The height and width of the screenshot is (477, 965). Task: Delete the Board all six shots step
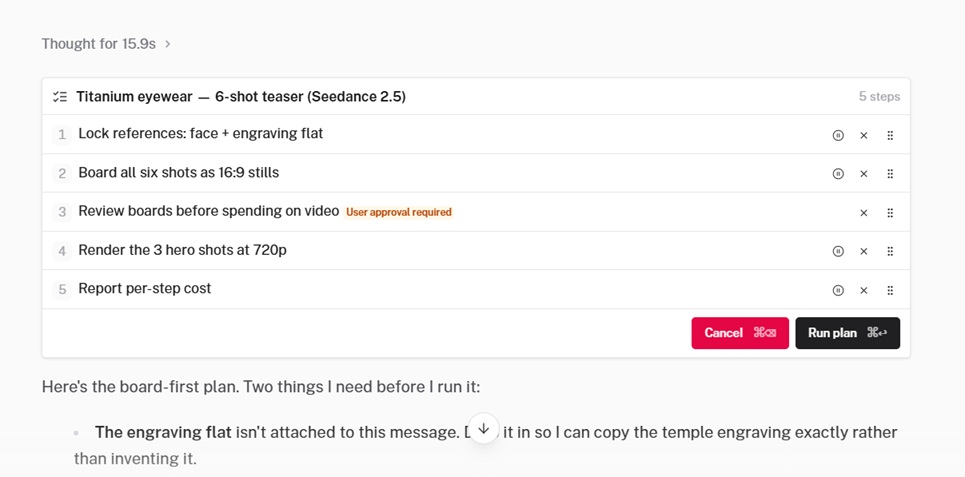tap(863, 174)
